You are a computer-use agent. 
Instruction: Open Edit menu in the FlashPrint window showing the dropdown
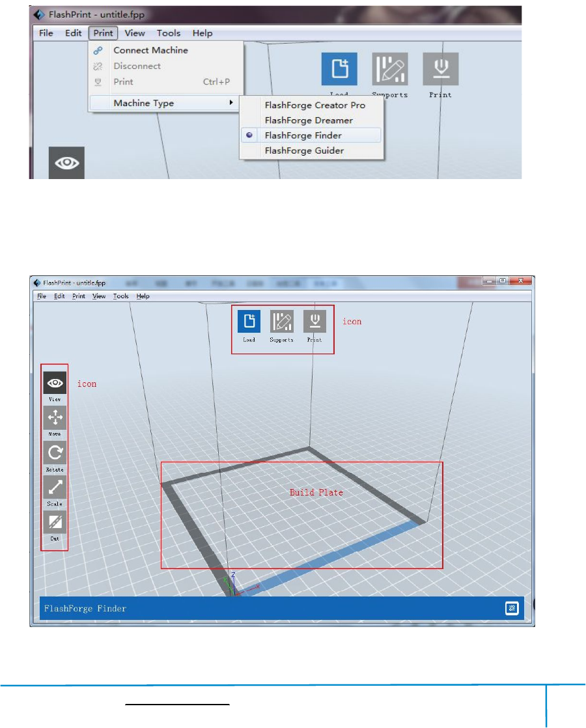pos(74,33)
